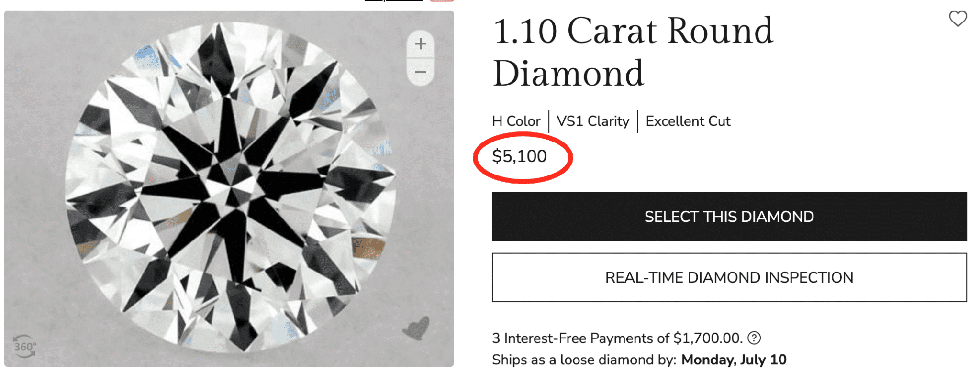Select the VS1 Clarity attribute label
980x382 pixels.
(593, 121)
